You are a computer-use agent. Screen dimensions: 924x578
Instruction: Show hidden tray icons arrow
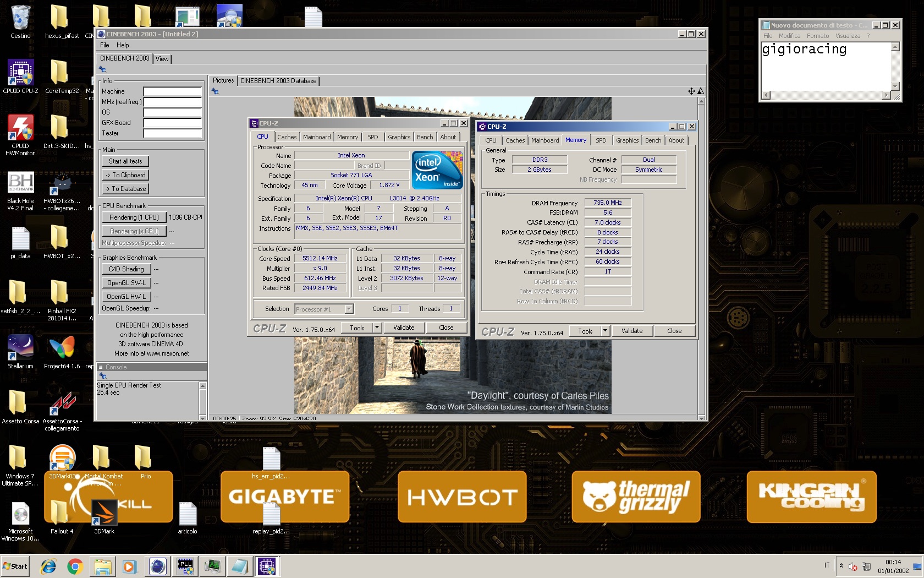pos(840,565)
